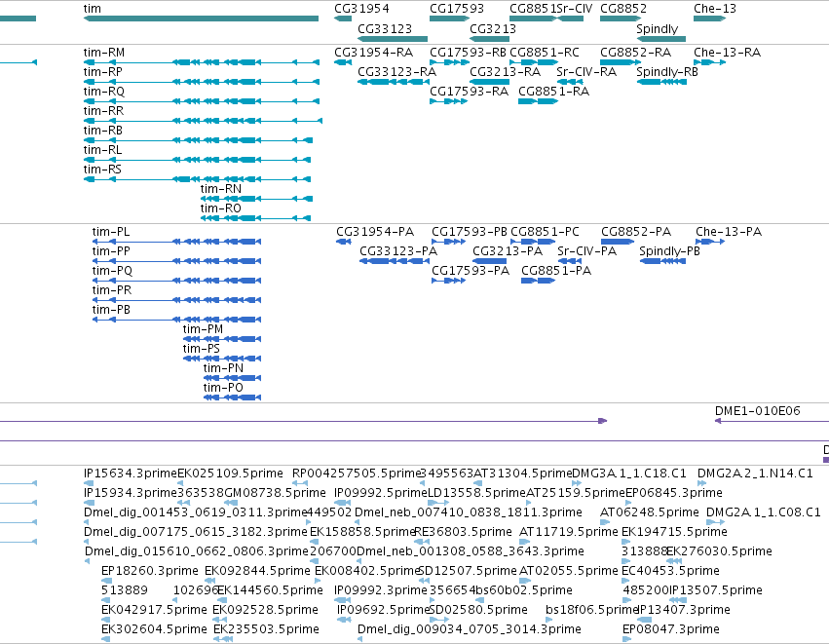This screenshot has width=829, height=644.
Task: Click the tim-RQ transcript label
Action: pos(104,92)
